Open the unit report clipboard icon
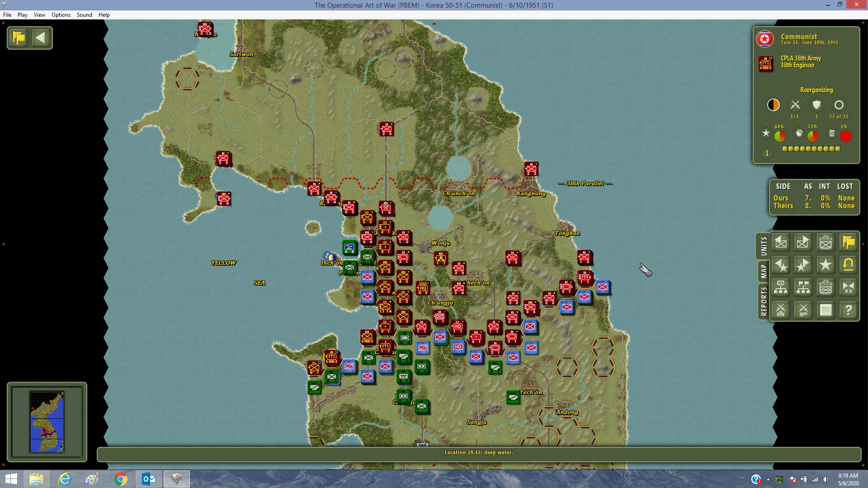Image resolution: width=868 pixels, height=488 pixels. coord(826,243)
